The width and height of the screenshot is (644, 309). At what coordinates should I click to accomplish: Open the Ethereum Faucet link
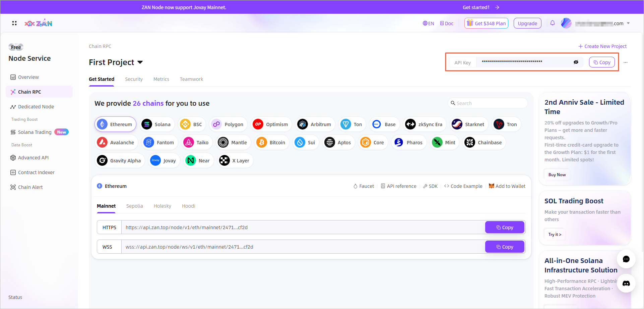364,186
